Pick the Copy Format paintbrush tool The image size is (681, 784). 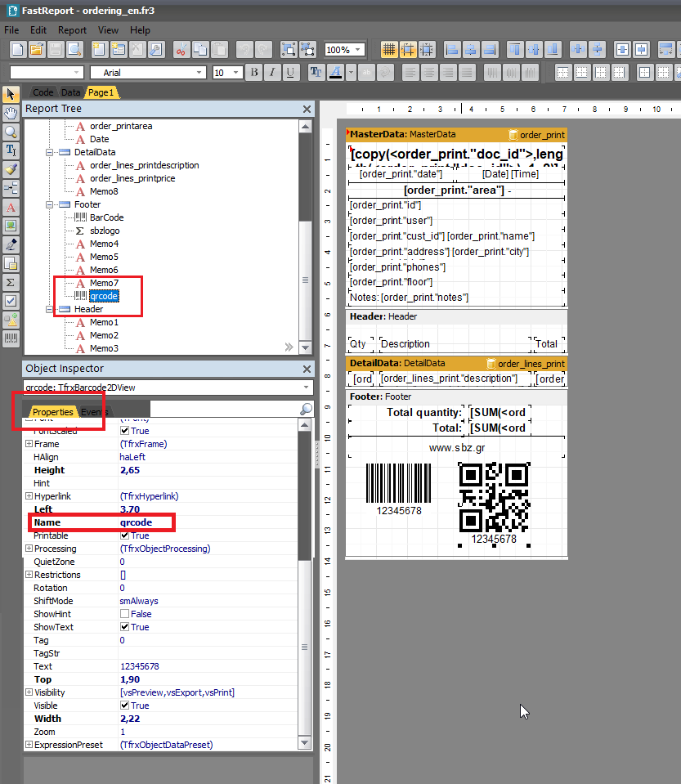(x=11, y=169)
